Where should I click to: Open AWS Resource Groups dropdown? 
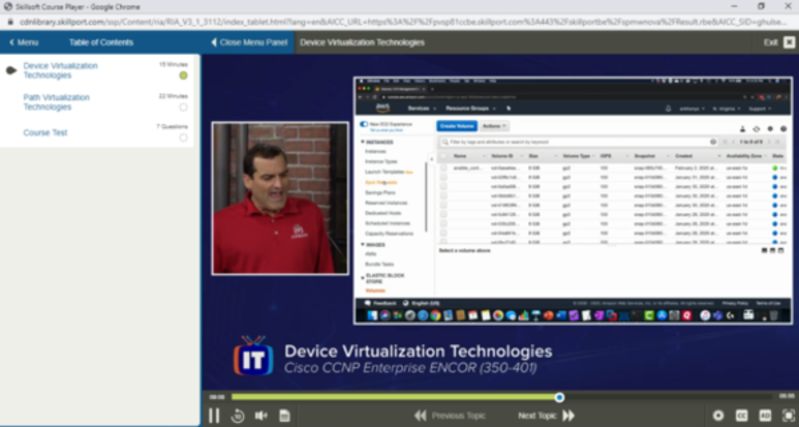pyautogui.click(x=470, y=108)
